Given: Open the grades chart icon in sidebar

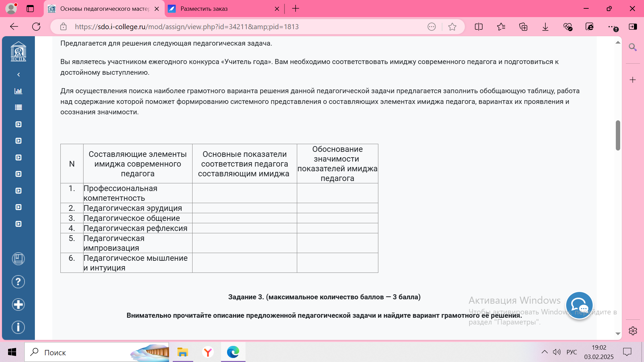Looking at the screenshot, I should point(18,91).
